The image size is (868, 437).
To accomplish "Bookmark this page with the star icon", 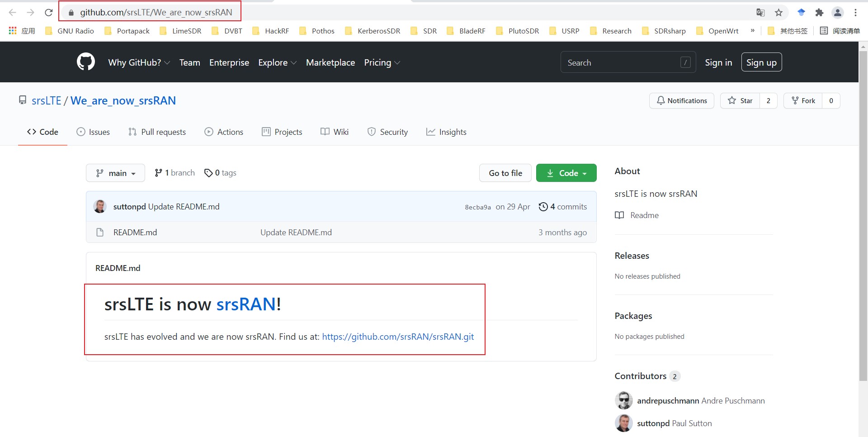I will (x=778, y=12).
